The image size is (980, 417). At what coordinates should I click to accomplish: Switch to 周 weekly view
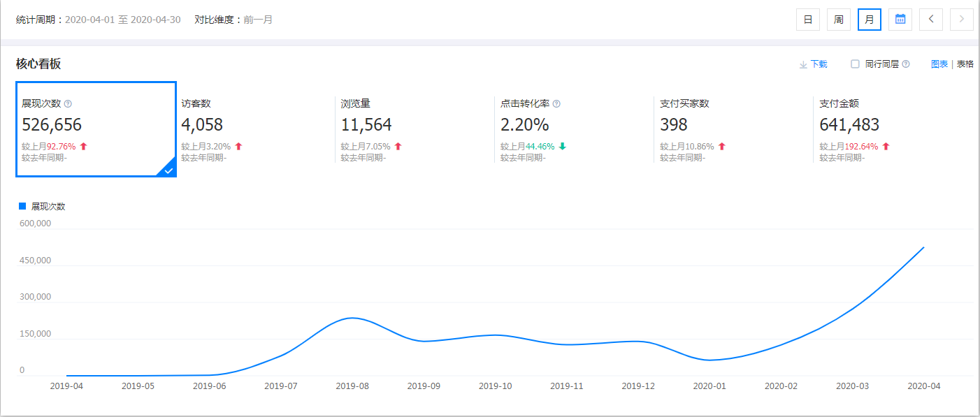[x=838, y=20]
